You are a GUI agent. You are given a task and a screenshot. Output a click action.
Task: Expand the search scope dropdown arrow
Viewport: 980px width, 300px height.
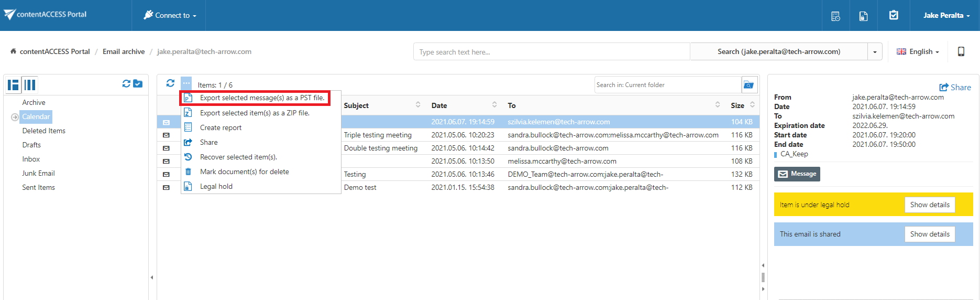click(x=875, y=52)
